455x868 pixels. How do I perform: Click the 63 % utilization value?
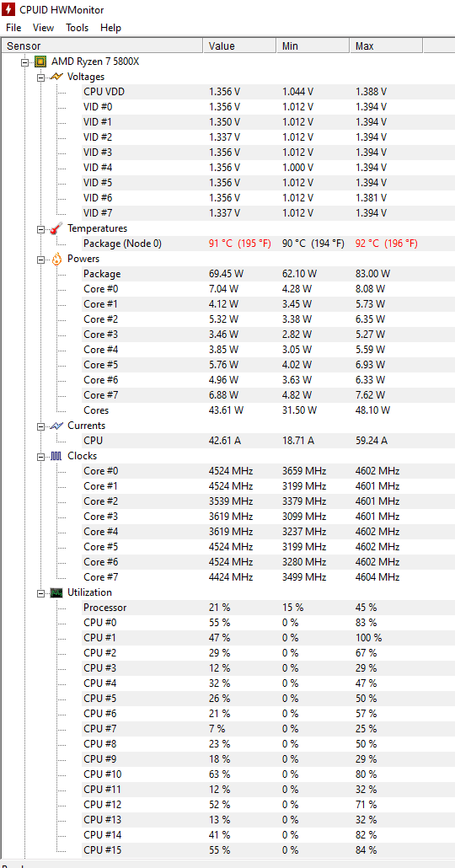pyautogui.click(x=220, y=774)
